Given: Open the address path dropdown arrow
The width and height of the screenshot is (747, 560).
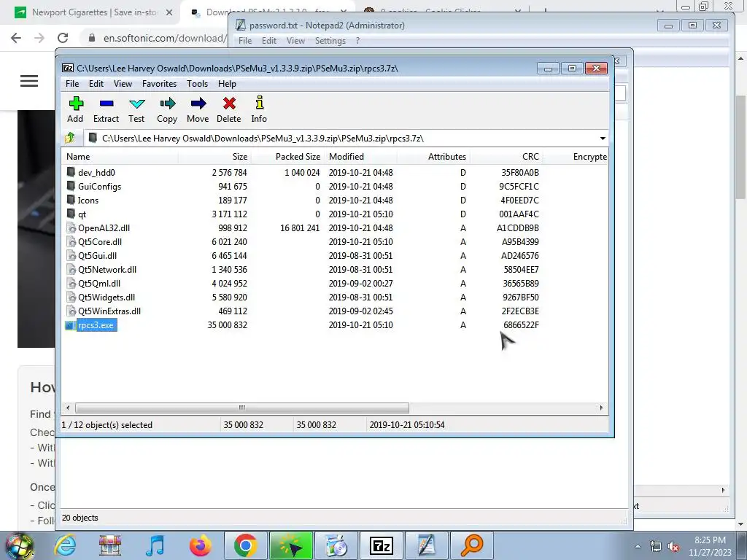Looking at the screenshot, I should (x=603, y=139).
